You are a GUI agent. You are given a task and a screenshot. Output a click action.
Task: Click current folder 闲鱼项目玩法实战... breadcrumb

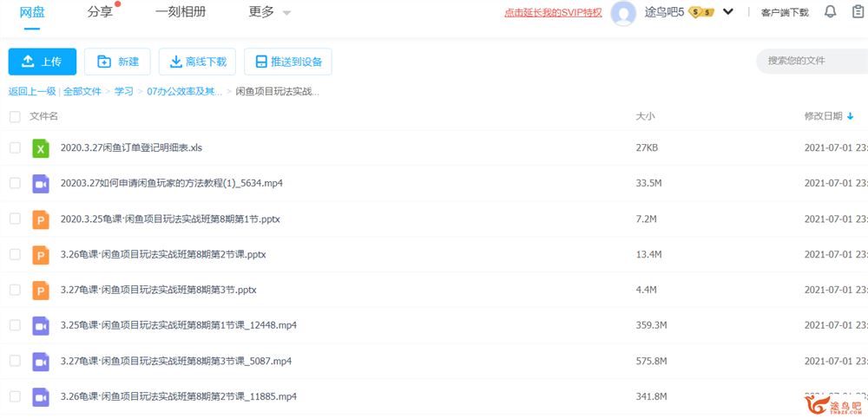pos(278,92)
